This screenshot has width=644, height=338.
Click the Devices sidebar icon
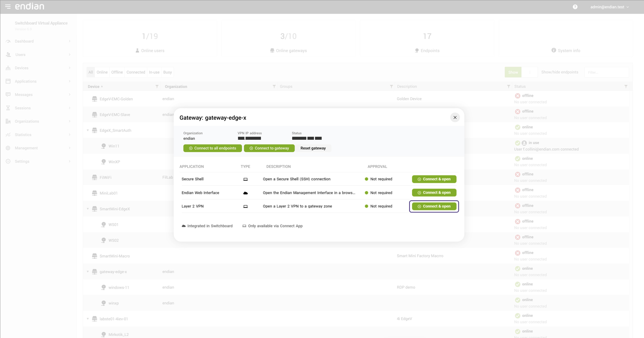pyautogui.click(x=8, y=68)
